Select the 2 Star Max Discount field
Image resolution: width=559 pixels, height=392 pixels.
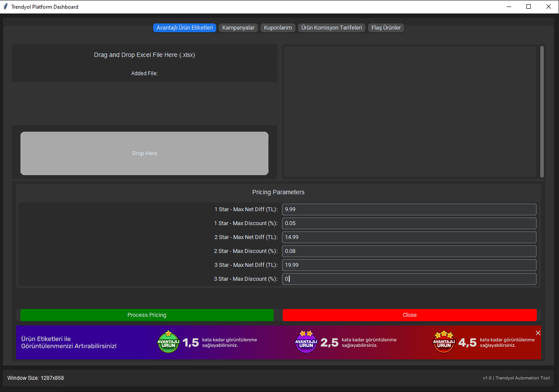pyautogui.click(x=409, y=251)
